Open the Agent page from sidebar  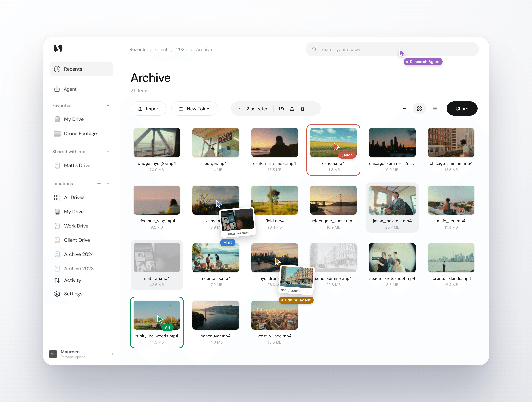(65, 89)
